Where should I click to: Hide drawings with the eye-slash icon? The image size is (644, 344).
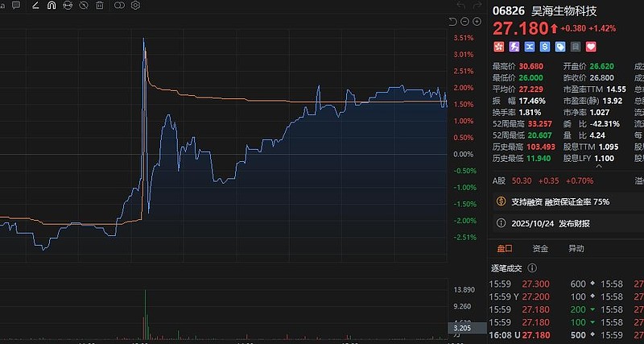point(84,5)
